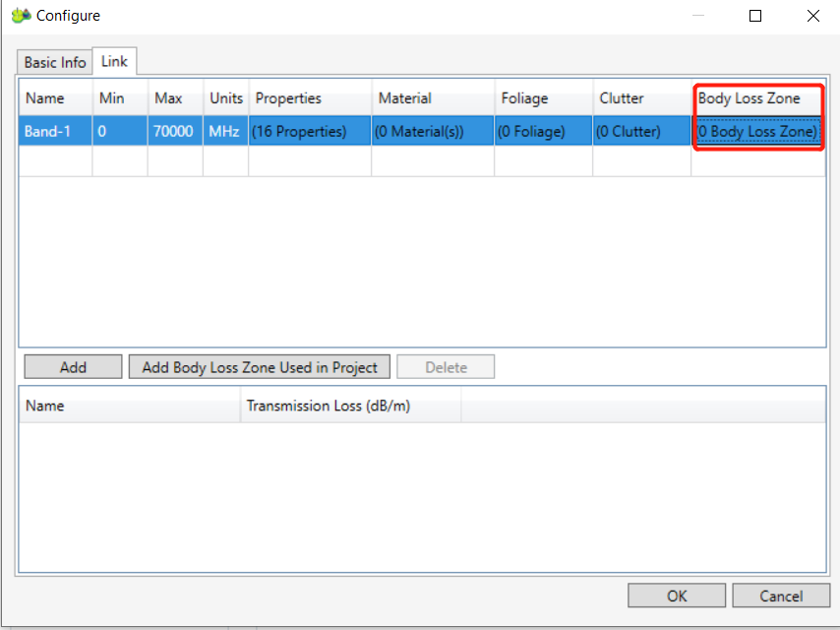Cancel the Configure dialog
The image size is (840, 630).
pos(781,596)
